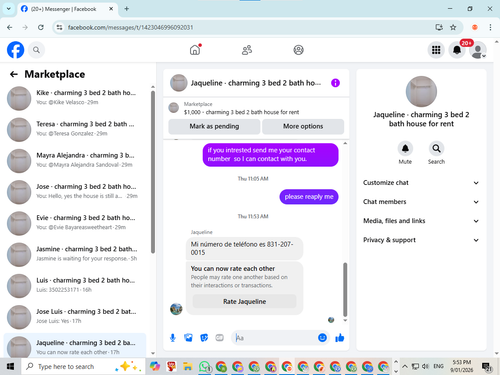Expand Customize chat section

tap(421, 183)
